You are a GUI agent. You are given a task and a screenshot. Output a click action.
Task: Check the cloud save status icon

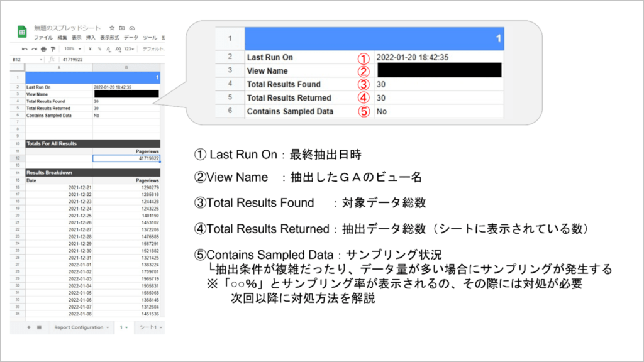pyautogui.click(x=132, y=28)
